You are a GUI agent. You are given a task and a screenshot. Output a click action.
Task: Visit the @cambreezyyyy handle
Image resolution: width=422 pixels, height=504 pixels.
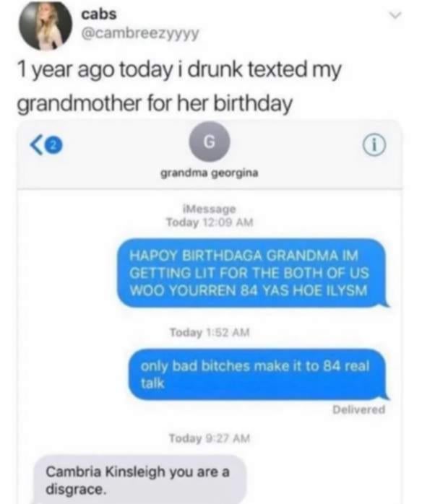click(140, 33)
